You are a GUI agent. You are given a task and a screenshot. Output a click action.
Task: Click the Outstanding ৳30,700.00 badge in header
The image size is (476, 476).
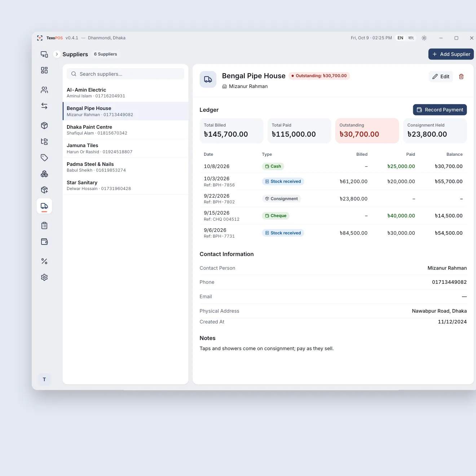tap(319, 76)
